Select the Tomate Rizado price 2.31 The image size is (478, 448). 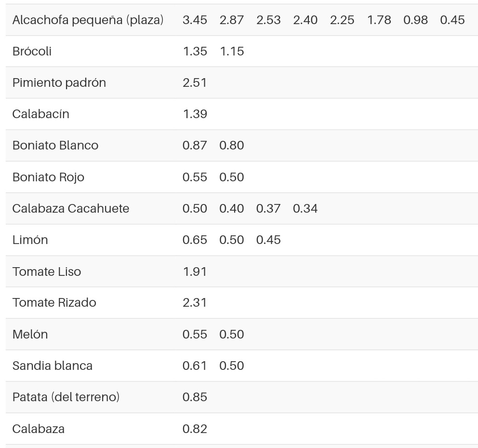195,303
